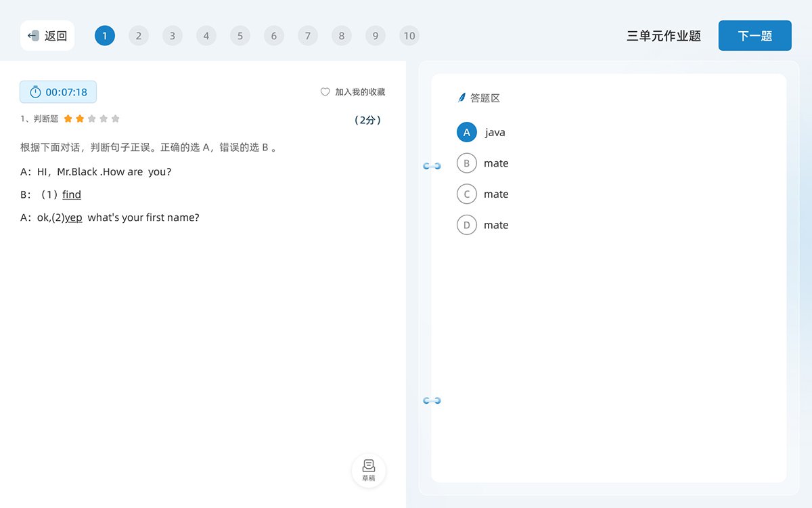Go to question 5
Screen dimensions: 812x508
tap(240, 36)
